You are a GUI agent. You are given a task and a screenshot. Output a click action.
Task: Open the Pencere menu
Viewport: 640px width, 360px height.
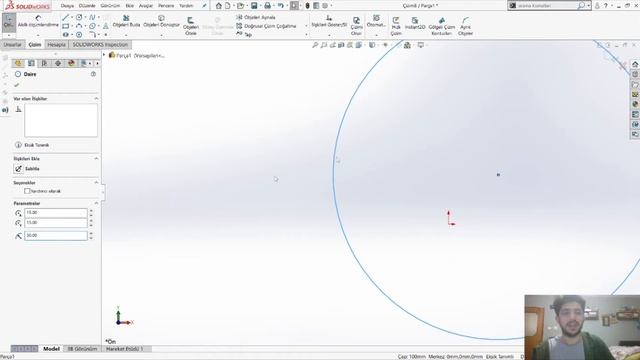coord(166,6)
